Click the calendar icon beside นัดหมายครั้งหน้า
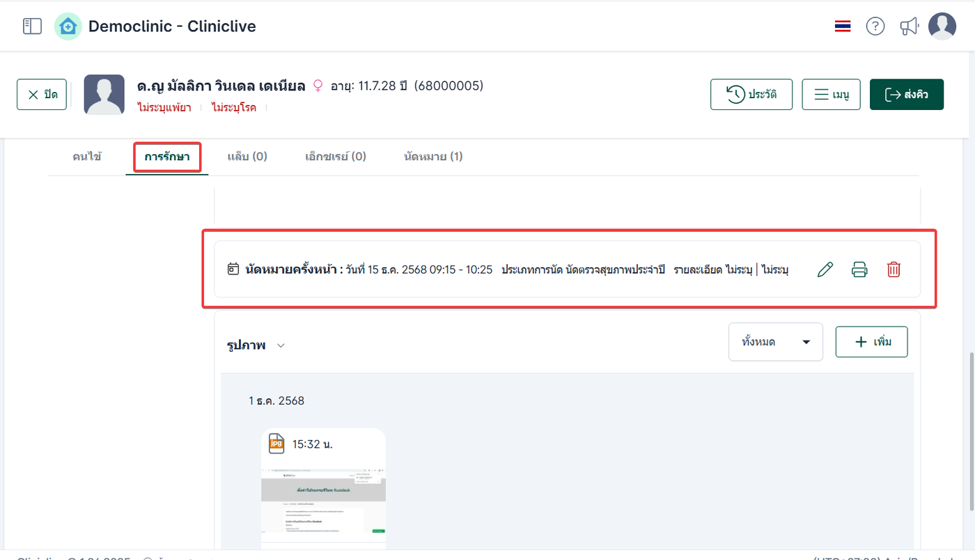The image size is (975, 560). [x=233, y=269]
